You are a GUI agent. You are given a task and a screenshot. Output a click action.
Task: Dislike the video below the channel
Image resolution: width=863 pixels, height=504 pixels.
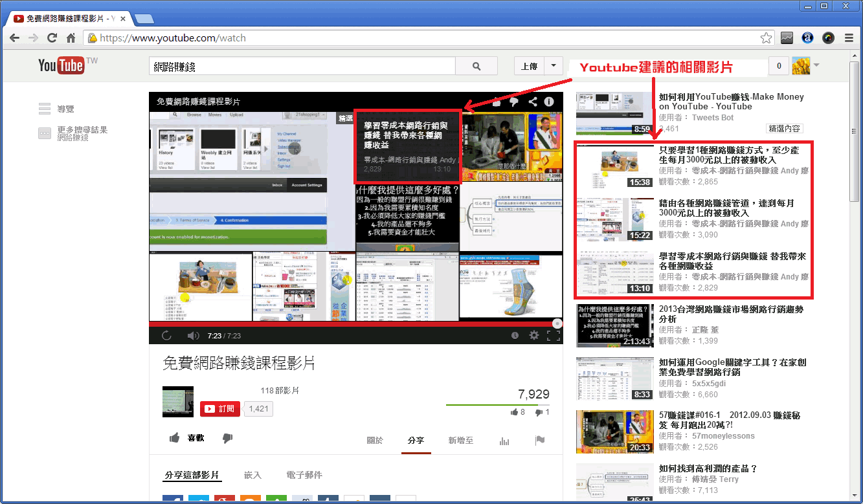pos(227,438)
